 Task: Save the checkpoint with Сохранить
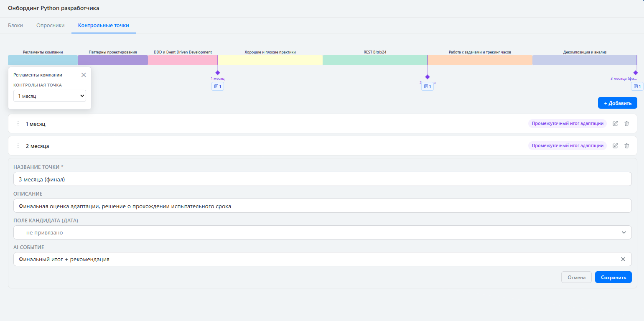[613, 277]
